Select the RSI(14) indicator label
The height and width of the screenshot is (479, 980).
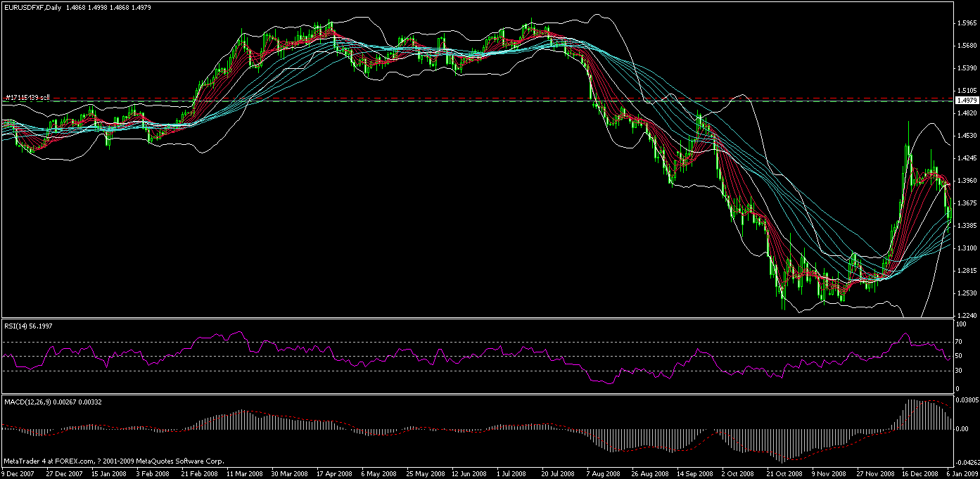pyautogui.click(x=18, y=326)
